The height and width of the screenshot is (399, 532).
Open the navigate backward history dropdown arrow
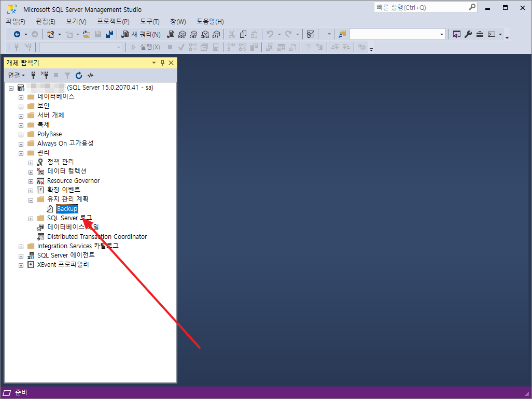(x=26, y=34)
